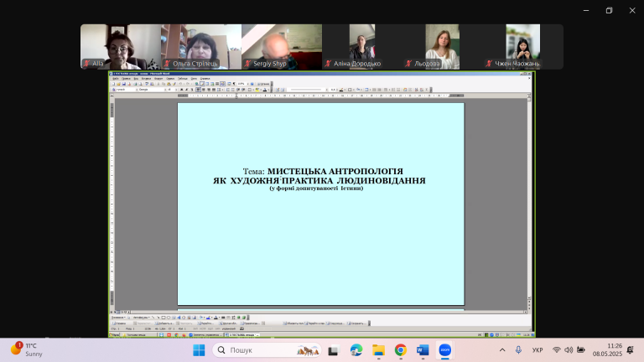
Task: Switch the keyboard language via УКР button
Action: (538, 350)
